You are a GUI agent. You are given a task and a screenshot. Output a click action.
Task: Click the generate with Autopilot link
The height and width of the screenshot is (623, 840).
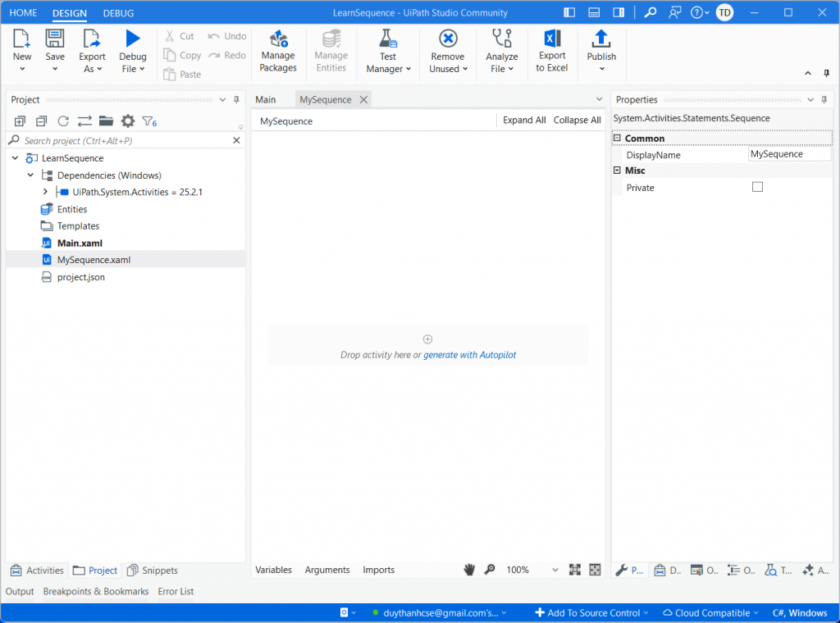pyautogui.click(x=470, y=355)
